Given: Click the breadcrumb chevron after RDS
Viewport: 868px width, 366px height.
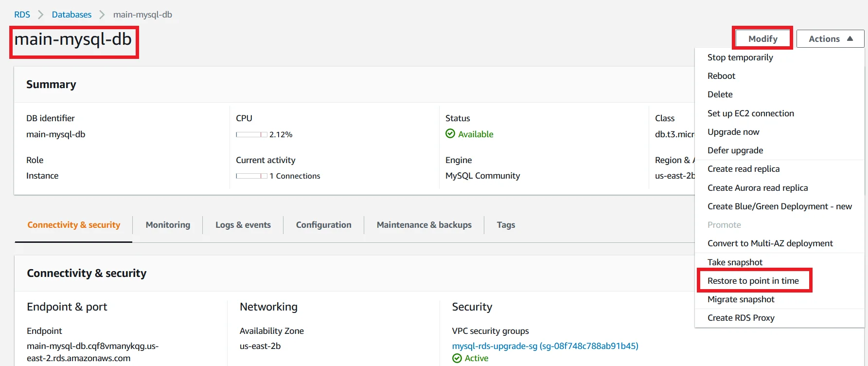Looking at the screenshot, I should pos(41,15).
